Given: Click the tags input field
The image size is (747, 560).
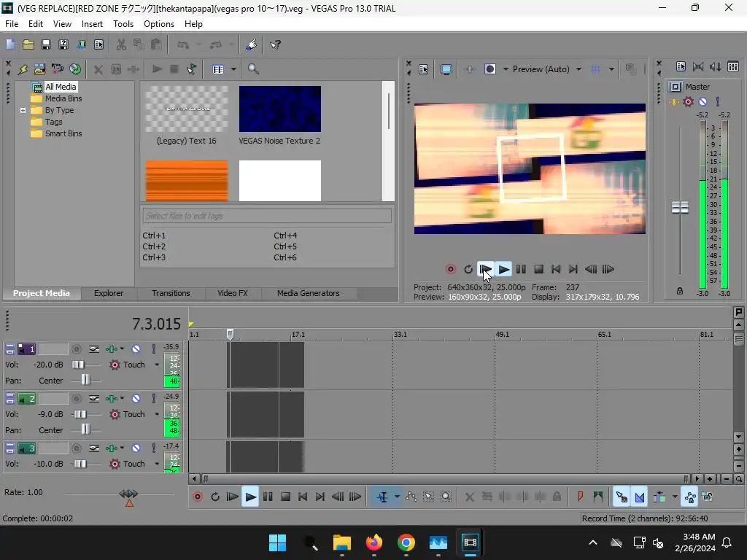Looking at the screenshot, I should 267,216.
